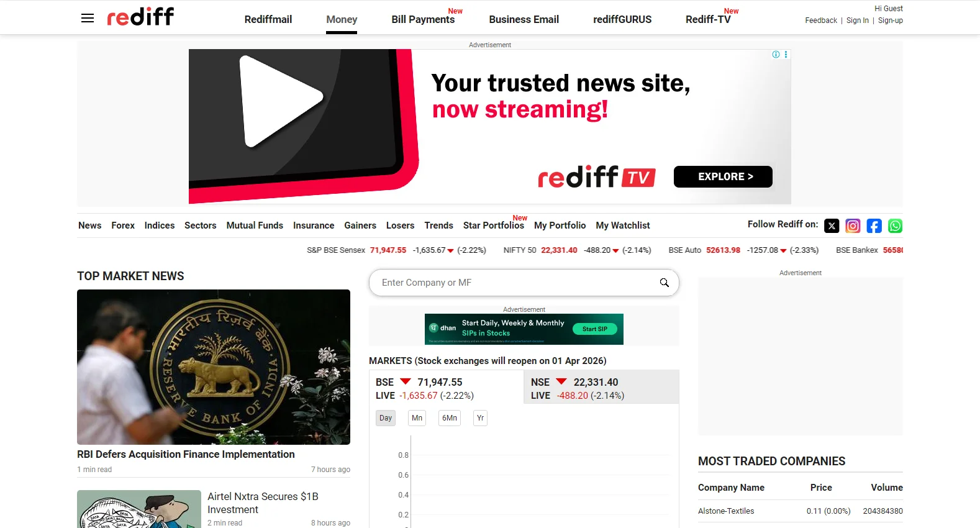Click the Price column header
980x528 pixels.
pos(821,488)
